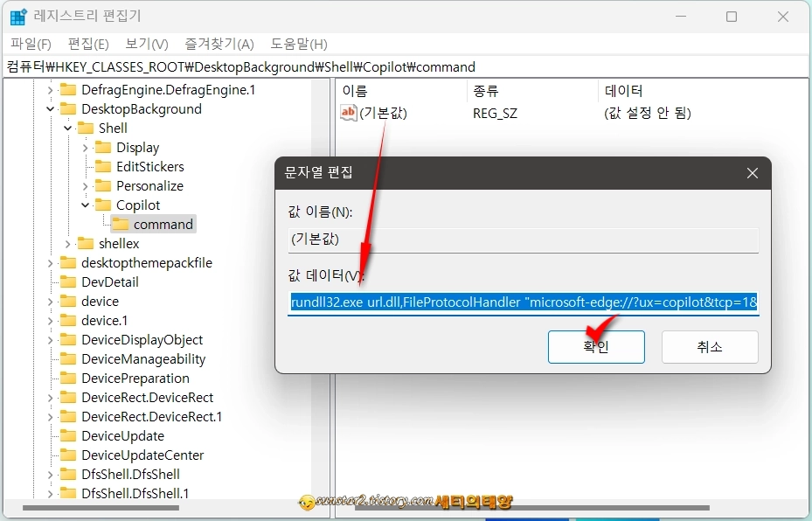Collapse the Shell key

point(68,129)
